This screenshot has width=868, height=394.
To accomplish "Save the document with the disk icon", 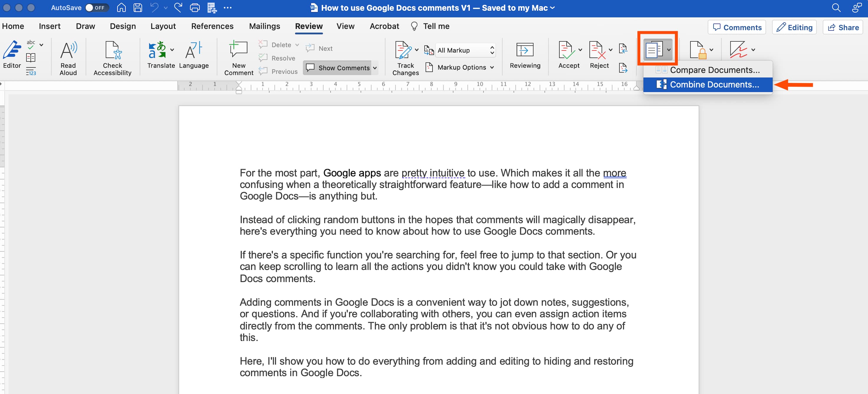I will click(x=138, y=7).
